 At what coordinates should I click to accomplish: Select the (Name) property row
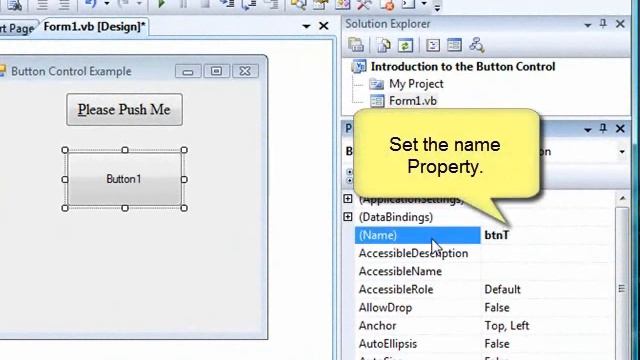click(418, 235)
